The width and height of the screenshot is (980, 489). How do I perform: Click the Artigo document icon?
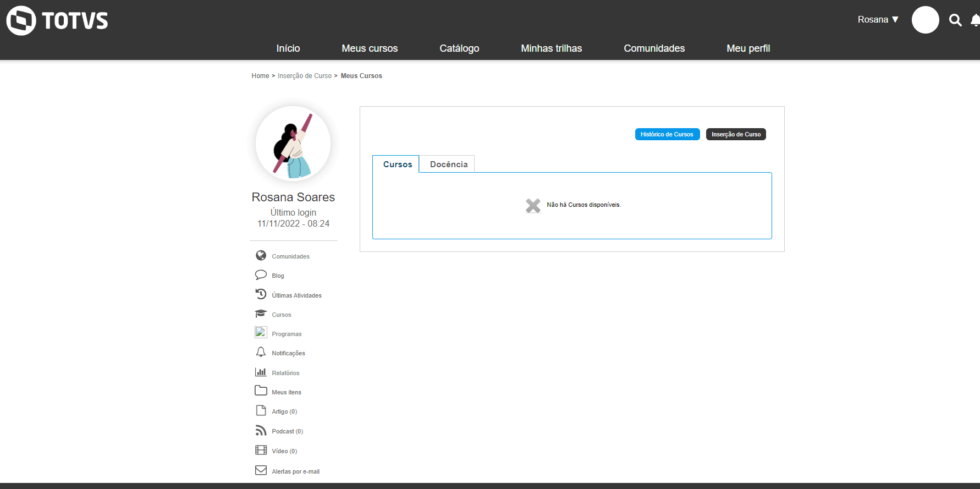tap(261, 410)
